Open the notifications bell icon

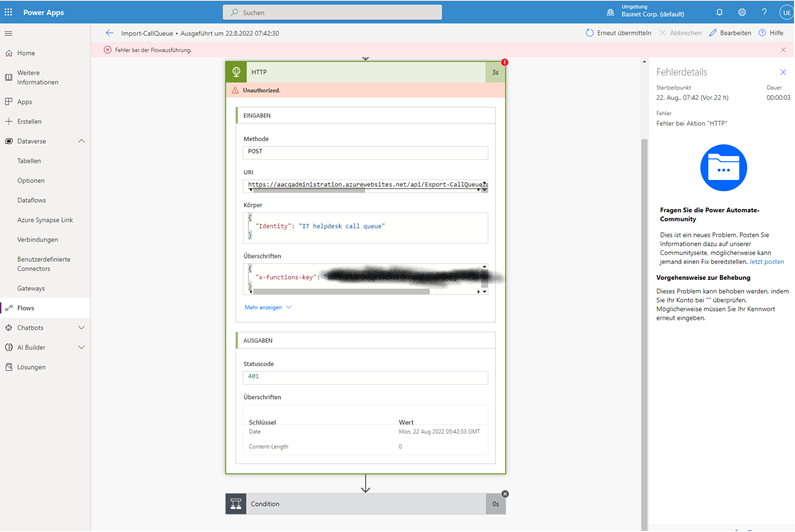click(719, 12)
